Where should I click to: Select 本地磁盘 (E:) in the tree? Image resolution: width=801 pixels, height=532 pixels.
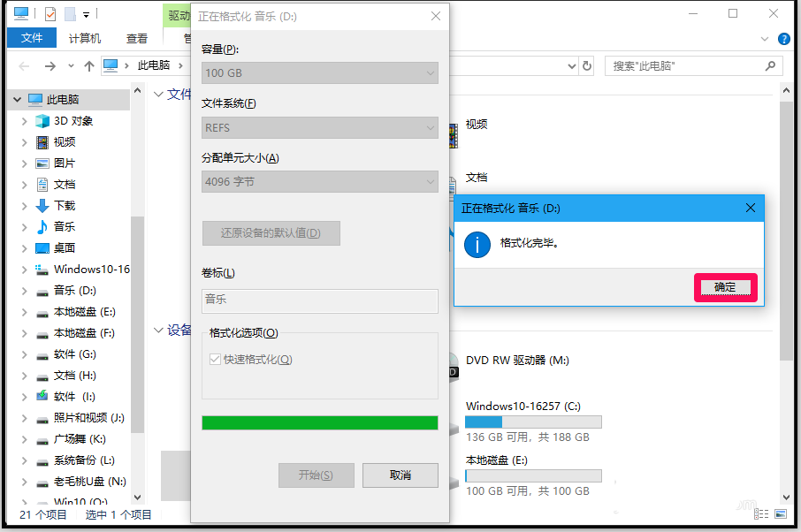point(85,312)
